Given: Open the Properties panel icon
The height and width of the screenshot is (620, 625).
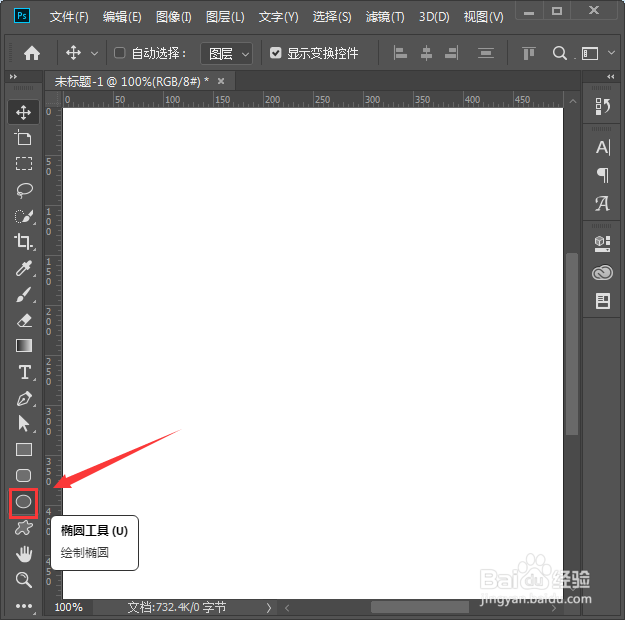Looking at the screenshot, I should 602,301.
